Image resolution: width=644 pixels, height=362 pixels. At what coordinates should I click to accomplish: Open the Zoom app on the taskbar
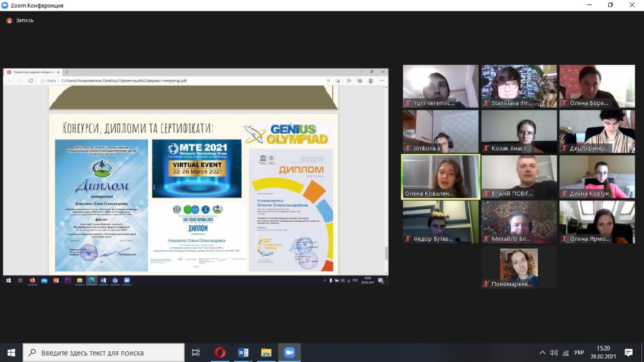point(289,353)
